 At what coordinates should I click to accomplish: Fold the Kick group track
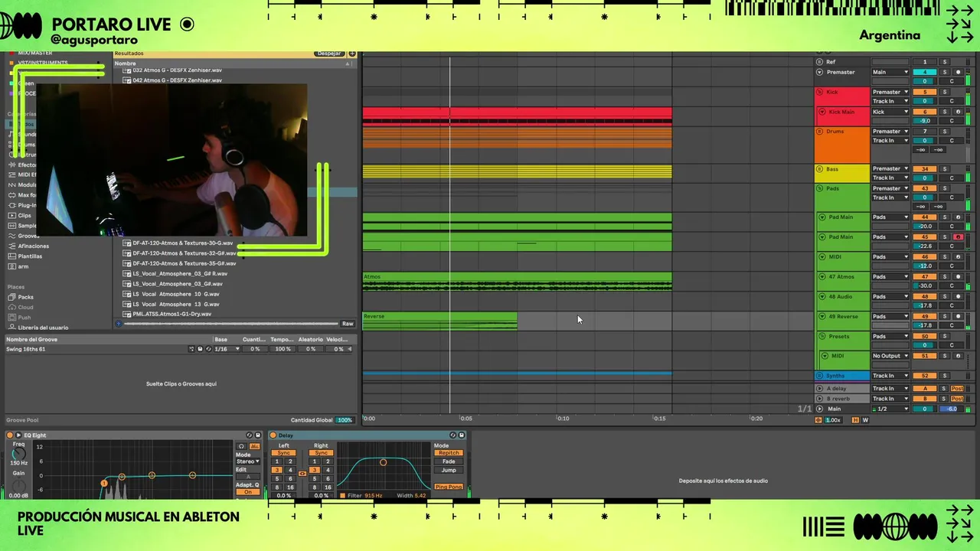pyautogui.click(x=820, y=92)
